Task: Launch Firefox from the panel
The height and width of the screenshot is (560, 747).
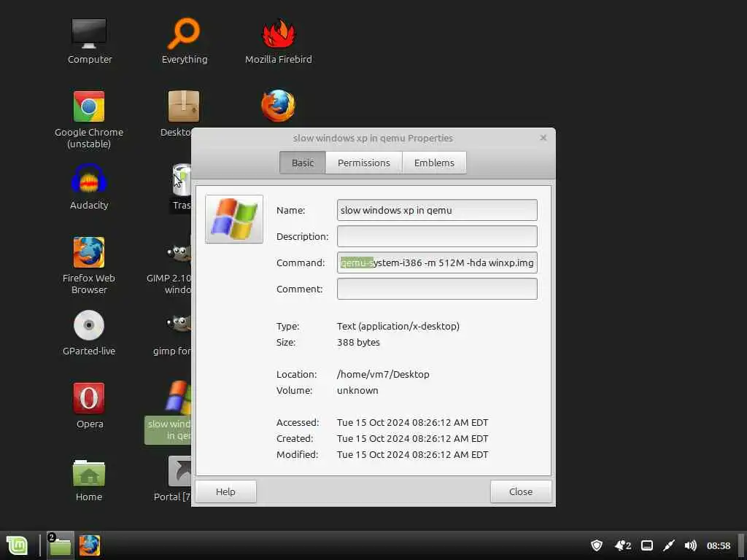Action: tap(90, 545)
